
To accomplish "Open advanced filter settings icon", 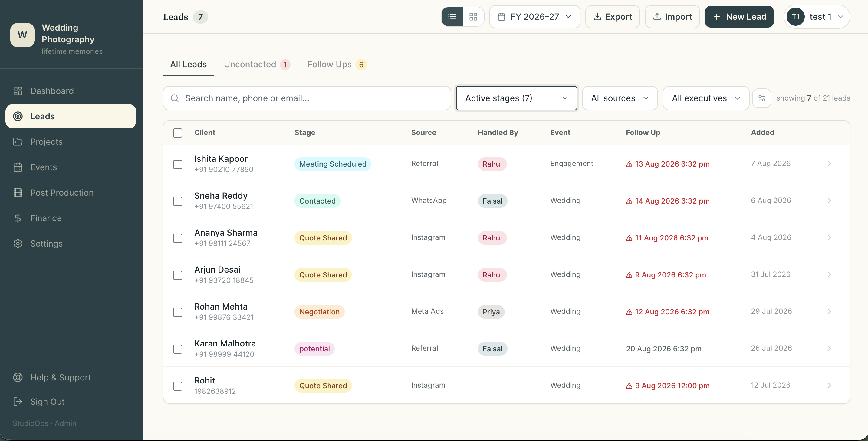I will 761,98.
